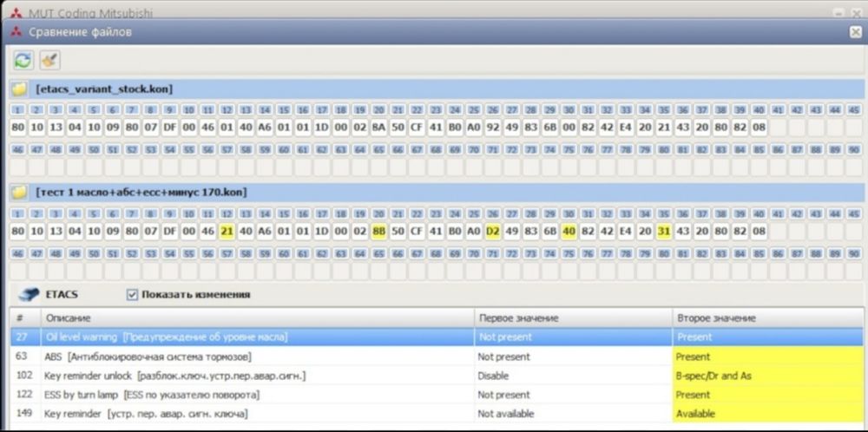The height and width of the screenshot is (432, 868).
Task: Click byte DF in etacs_variant_stock file
Action: (169, 128)
